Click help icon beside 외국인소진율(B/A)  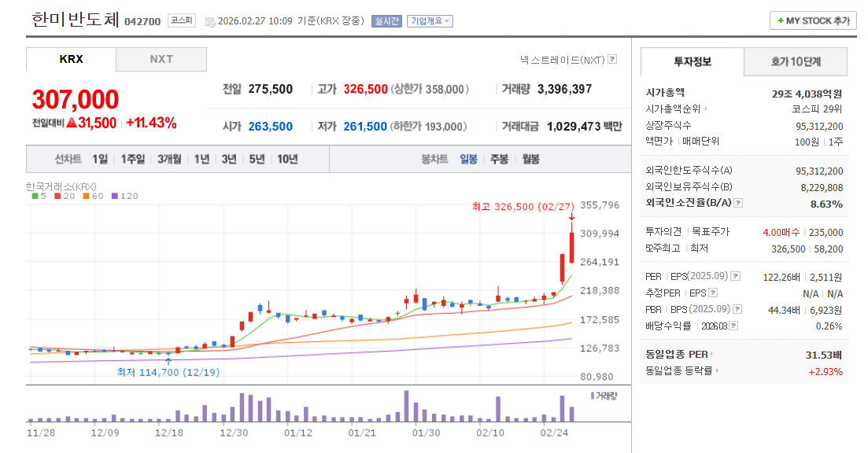(x=738, y=203)
